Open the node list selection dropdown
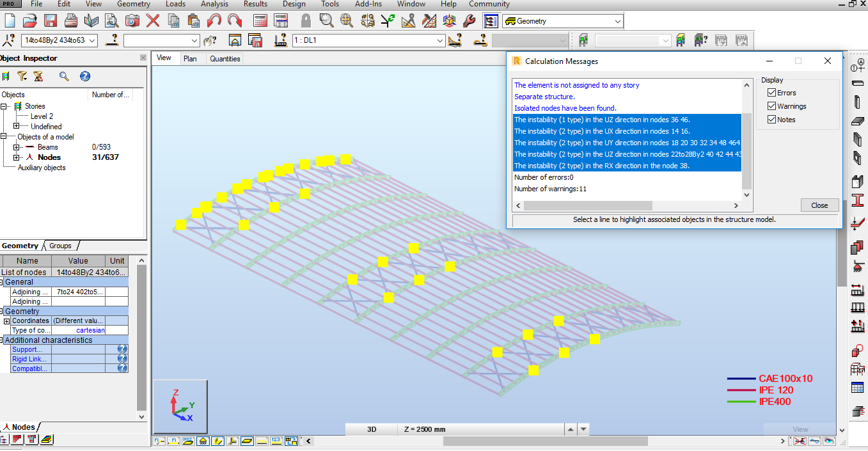The image size is (868, 451). (93, 40)
